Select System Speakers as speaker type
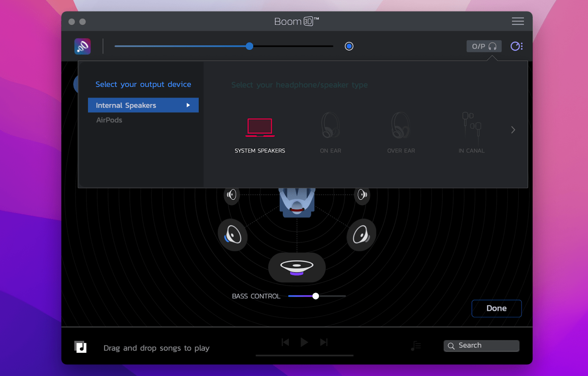 coord(260,132)
